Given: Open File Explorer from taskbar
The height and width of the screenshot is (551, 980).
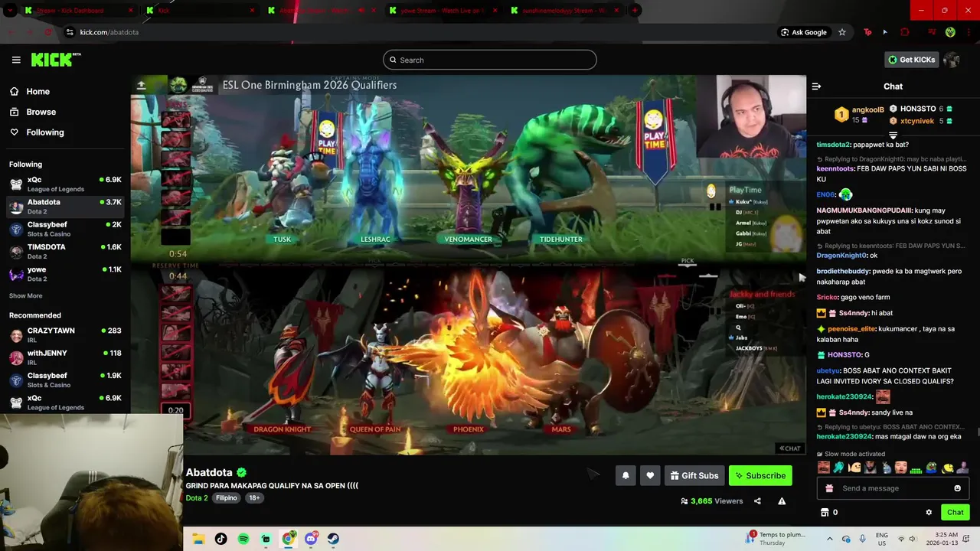Looking at the screenshot, I should pyautogui.click(x=198, y=539).
